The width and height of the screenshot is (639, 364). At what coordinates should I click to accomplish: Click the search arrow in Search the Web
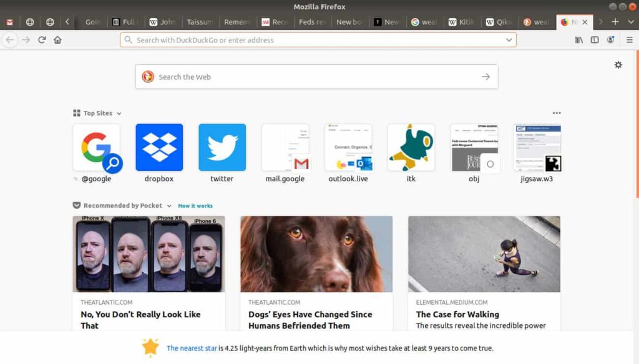pos(485,77)
